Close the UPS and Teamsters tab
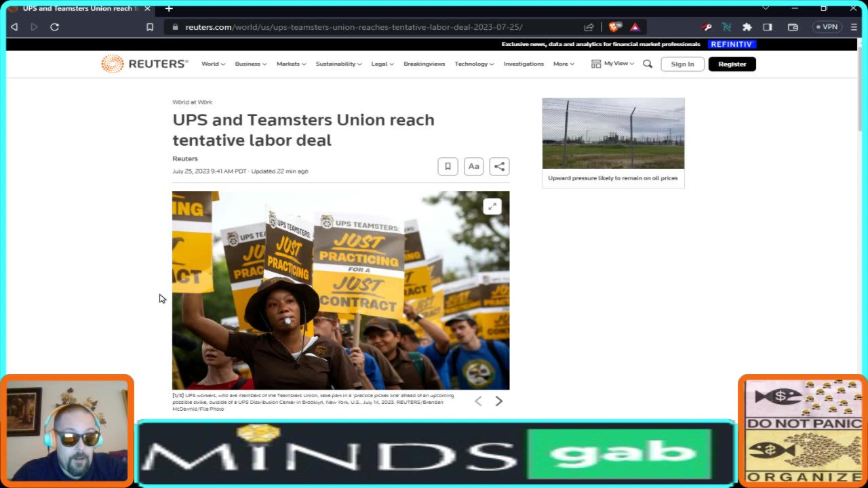The width and height of the screenshot is (868, 488). [147, 8]
